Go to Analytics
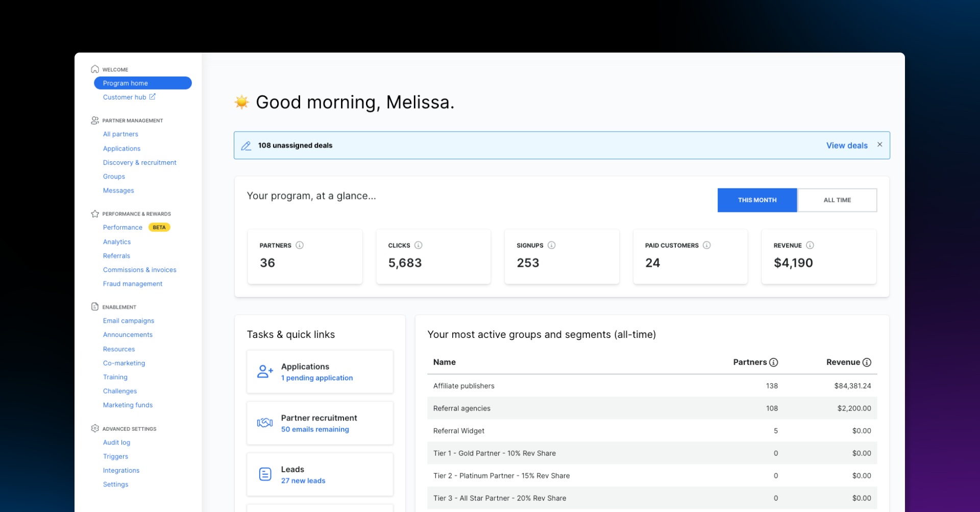 (117, 242)
